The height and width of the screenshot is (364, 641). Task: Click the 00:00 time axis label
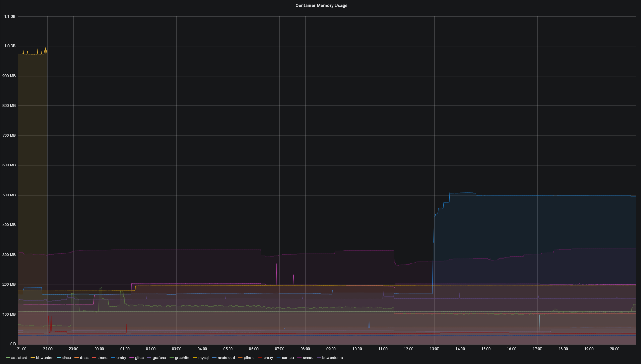click(99, 349)
